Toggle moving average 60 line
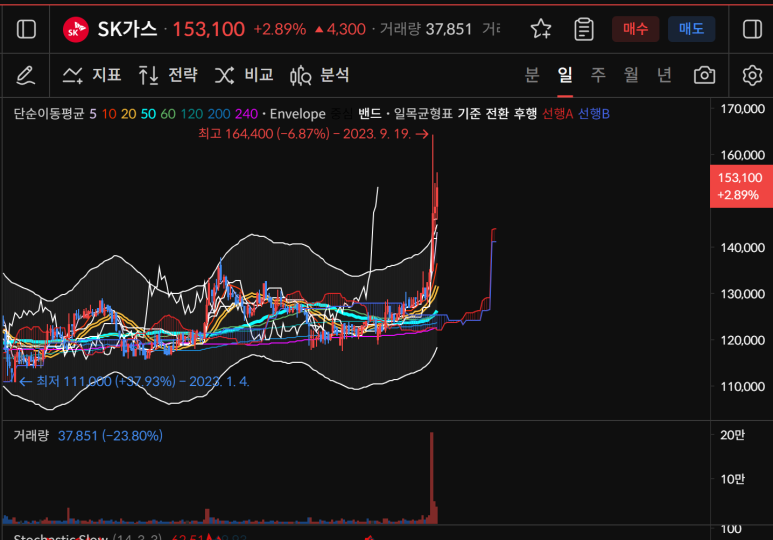This screenshot has width=773, height=540. 168,114
